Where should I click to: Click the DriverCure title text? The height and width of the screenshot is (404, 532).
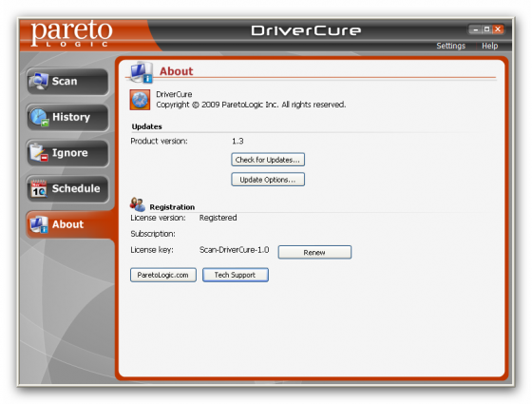point(306,30)
